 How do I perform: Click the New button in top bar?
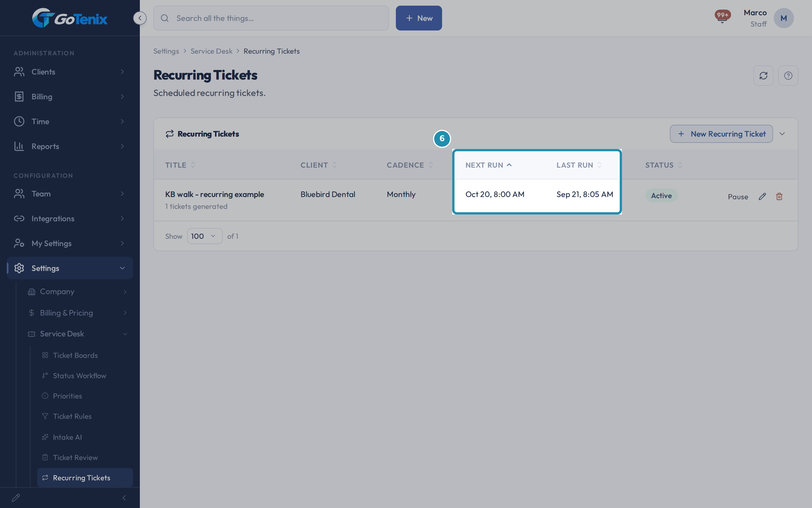(418, 18)
